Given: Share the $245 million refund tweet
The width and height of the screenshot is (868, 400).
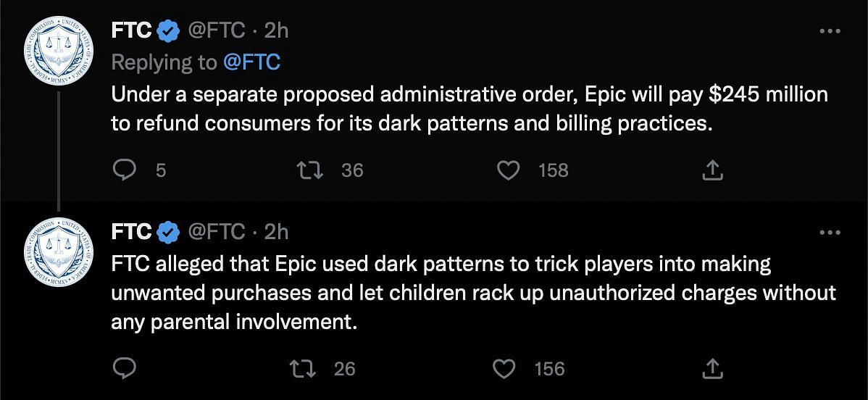Looking at the screenshot, I should 712,170.
